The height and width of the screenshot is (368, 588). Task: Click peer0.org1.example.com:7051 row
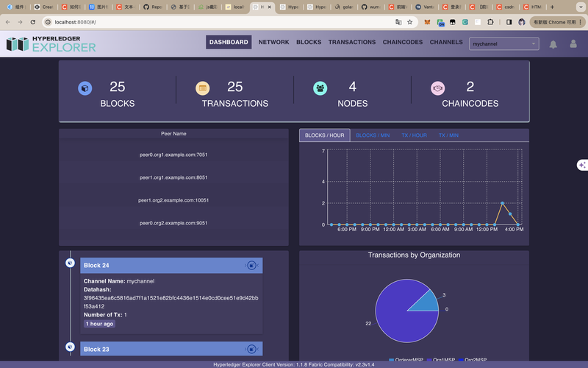pyautogui.click(x=173, y=155)
